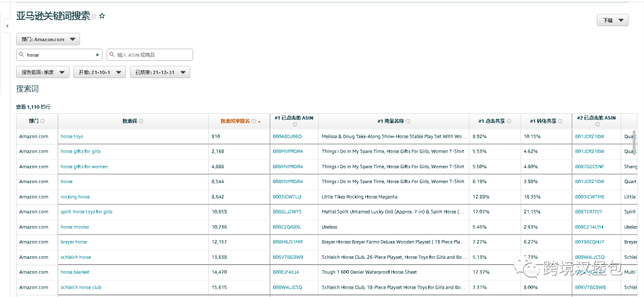Select the 查看 1,110 的行 row count text
The height and width of the screenshot is (297, 644).
[x=33, y=107]
